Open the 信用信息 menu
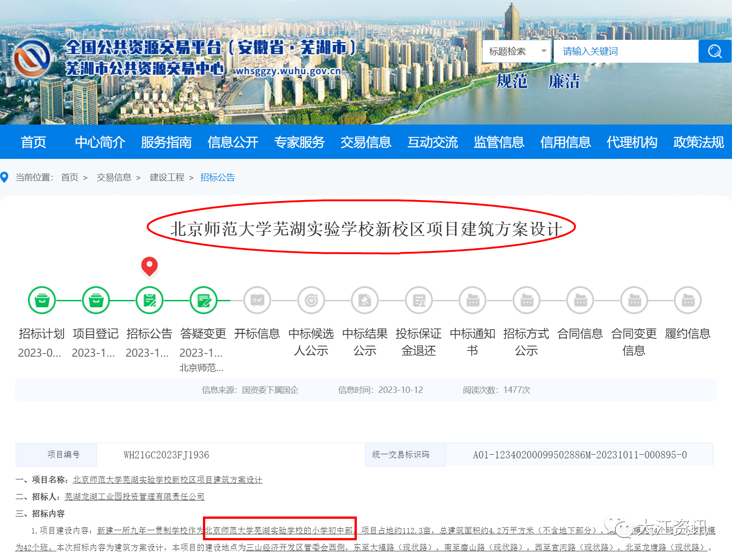 (x=565, y=142)
